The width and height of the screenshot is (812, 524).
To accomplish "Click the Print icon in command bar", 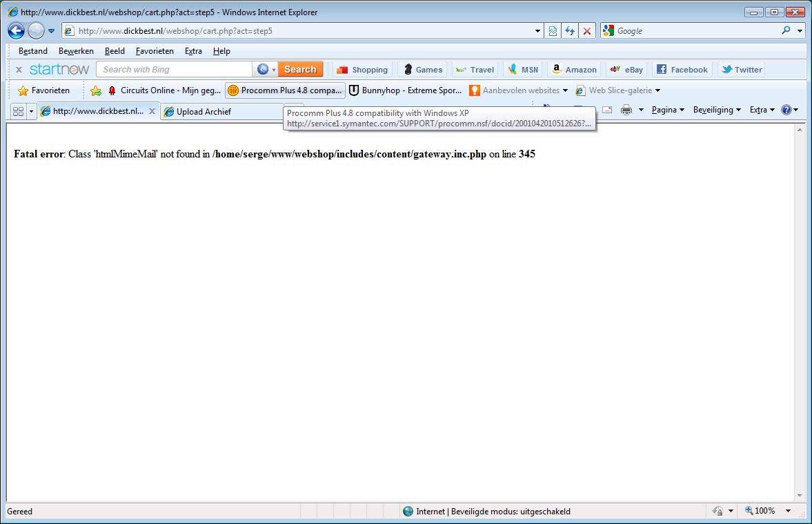I will tap(626, 110).
